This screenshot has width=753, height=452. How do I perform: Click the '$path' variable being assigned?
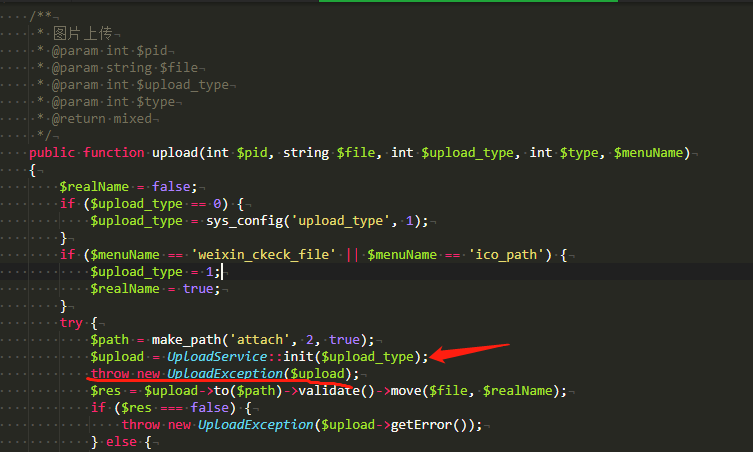click(109, 340)
